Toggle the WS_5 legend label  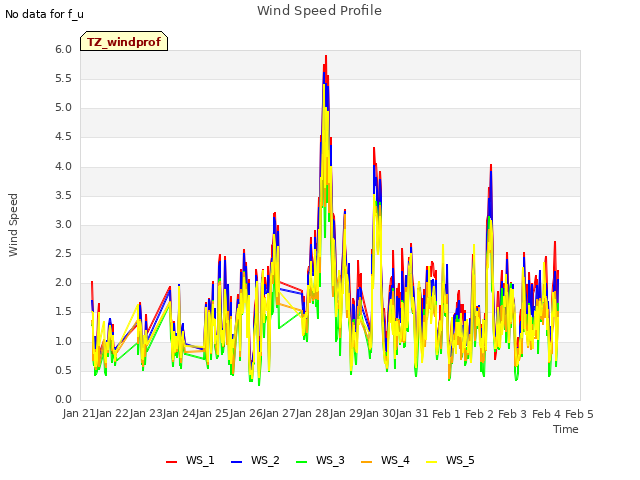point(460,460)
